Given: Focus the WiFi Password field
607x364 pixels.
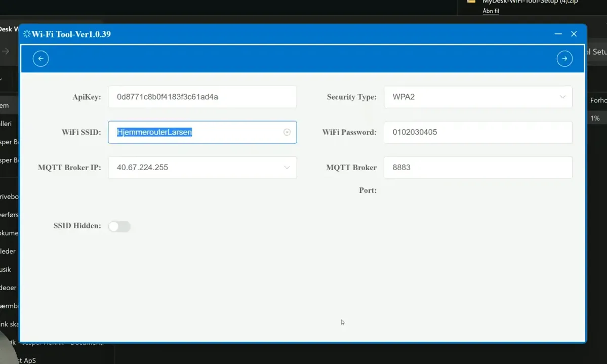Looking at the screenshot, I should coord(478,132).
